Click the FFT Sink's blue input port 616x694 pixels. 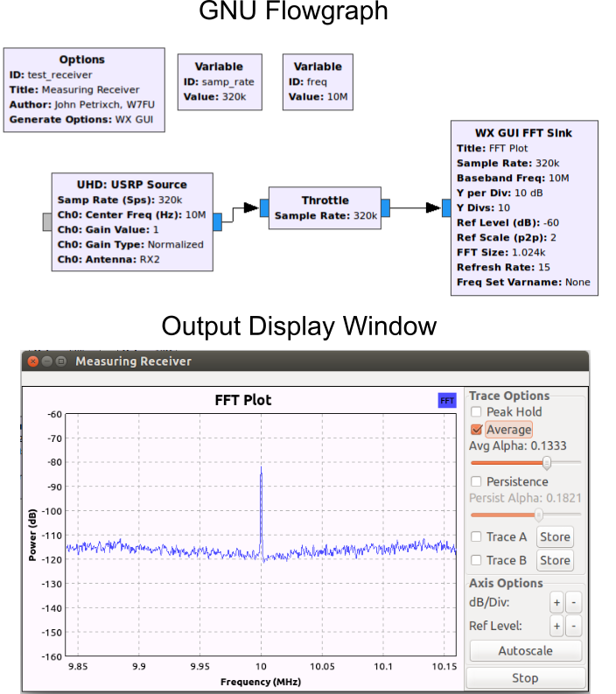[x=445, y=207]
